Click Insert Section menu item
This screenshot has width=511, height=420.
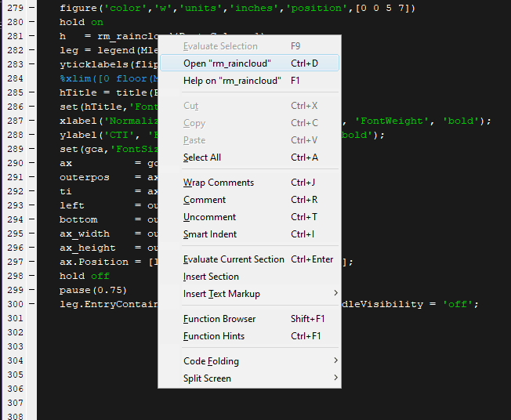click(211, 277)
